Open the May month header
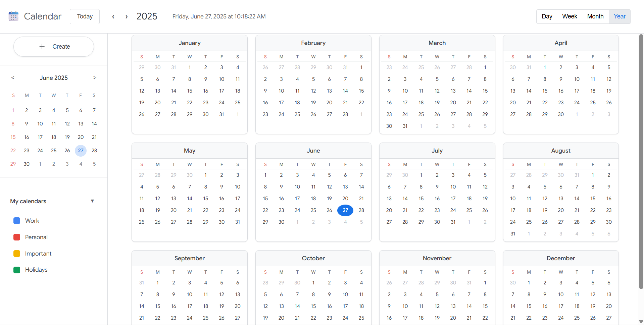This screenshot has width=644, height=325. tap(190, 151)
